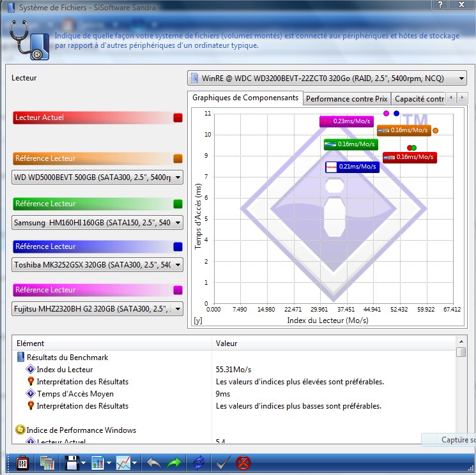Screen dimensions: 476x475
Task: Click the Temps d'Accès Moyen diamond icon
Action: [31, 393]
